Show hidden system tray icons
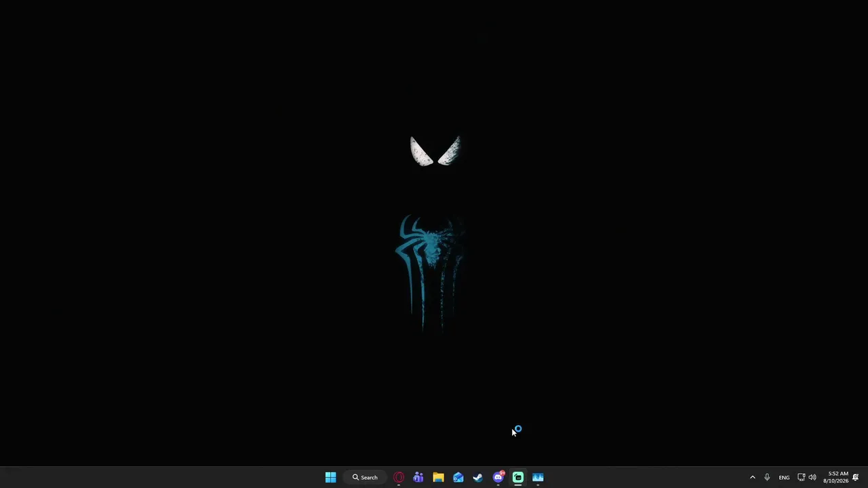Image resolution: width=868 pixels, height=488 pixels. click(752, 477)
